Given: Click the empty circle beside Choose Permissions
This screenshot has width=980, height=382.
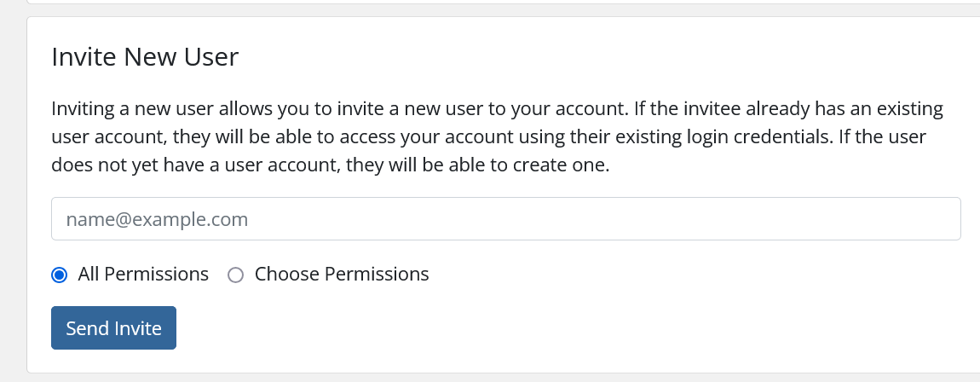Looking at the screenshot, I should tap(236, 275).
